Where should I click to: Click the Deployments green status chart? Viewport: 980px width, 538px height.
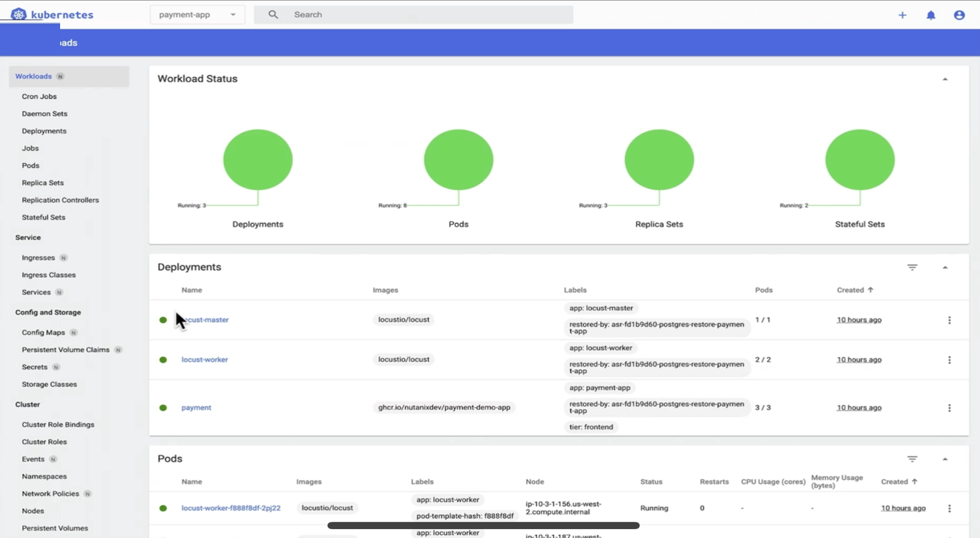click(x=257, y=160)
